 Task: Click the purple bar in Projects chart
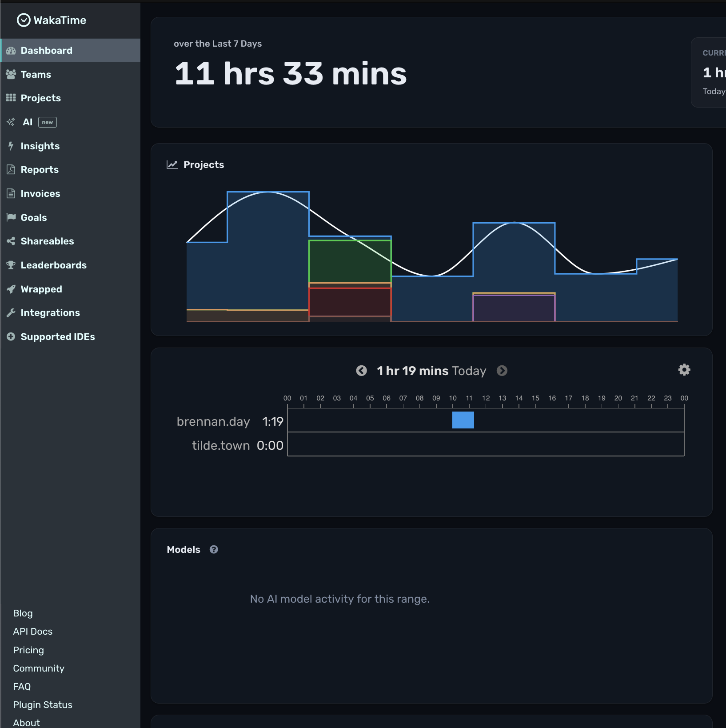pyautogui.click(x=514, y=308)
